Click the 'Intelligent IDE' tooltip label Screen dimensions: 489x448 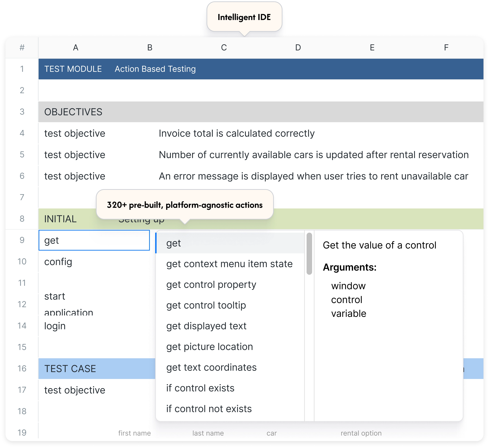244,17
